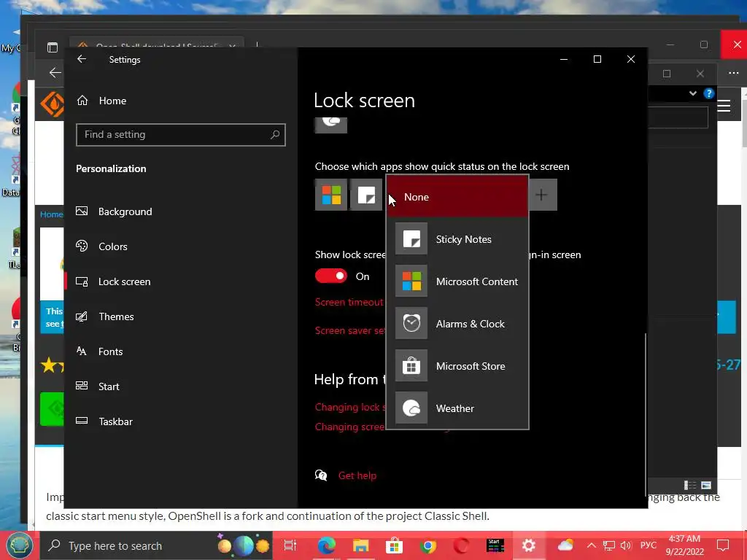The image size is (747, 560).
Task: Close the Open-Shell download browser tab
Action: coord(233,46)
